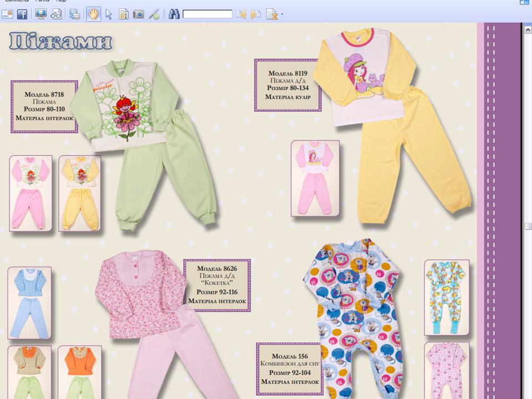Click the Facebook share icon
This screenshot has width=532, height=399.
coord(22,14)
